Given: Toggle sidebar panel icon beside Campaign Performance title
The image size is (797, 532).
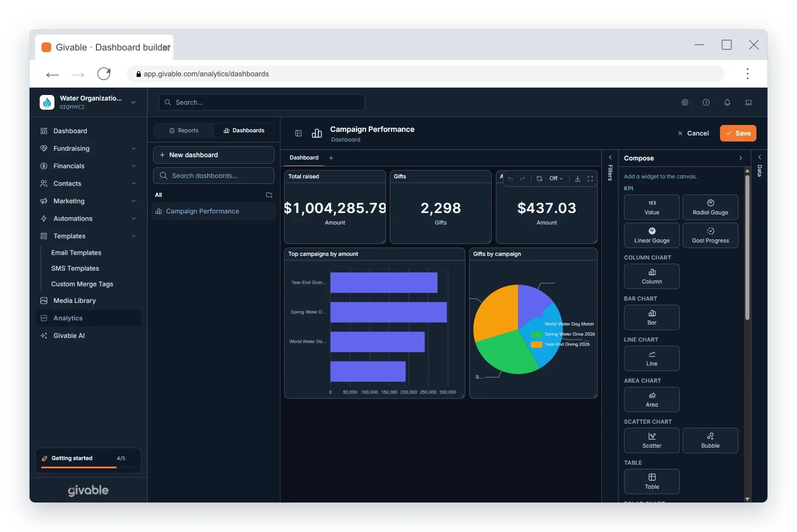Looking at the screenshot, I should (x=298, y=133).
